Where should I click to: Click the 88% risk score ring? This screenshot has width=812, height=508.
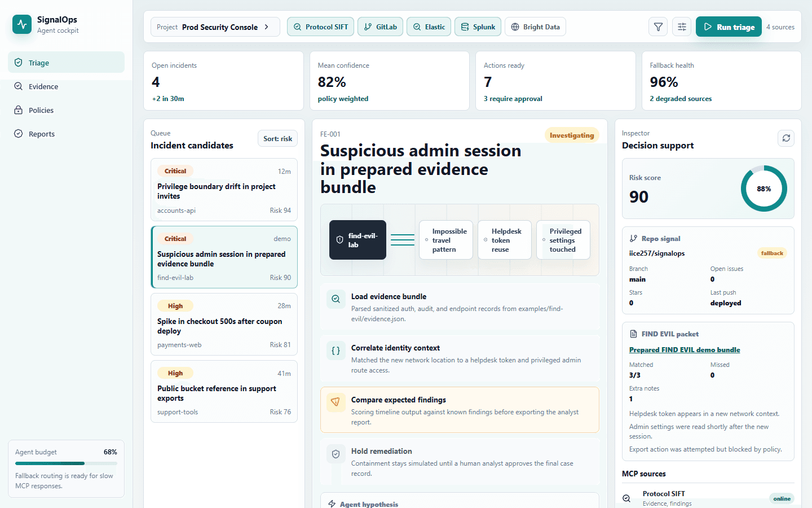(x=764, y=189)
